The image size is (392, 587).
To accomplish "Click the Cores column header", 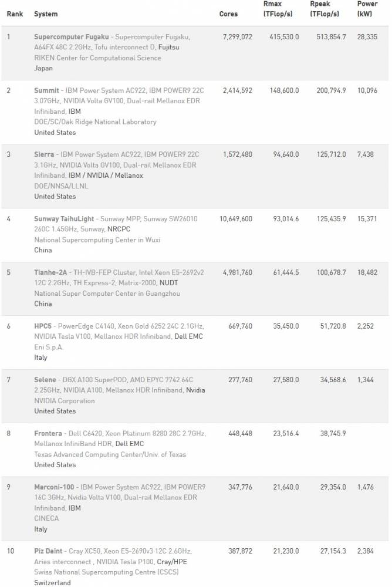I will click(228, 14).
